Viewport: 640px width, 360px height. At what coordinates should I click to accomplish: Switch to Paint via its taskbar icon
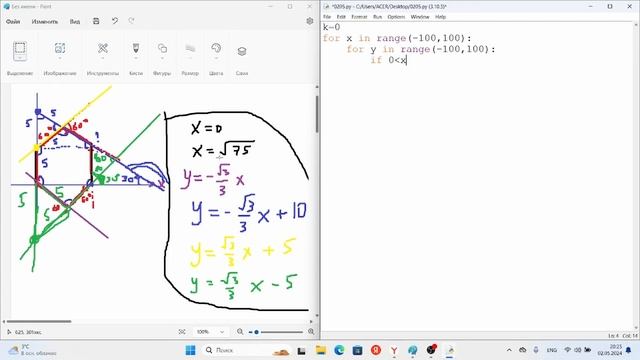[413, 350]
